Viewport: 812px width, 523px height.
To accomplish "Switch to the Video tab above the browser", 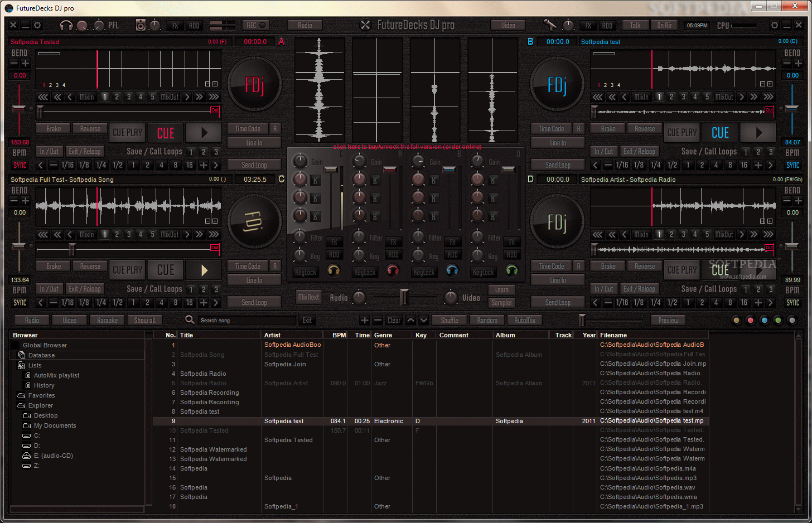I will pos(69,320).
